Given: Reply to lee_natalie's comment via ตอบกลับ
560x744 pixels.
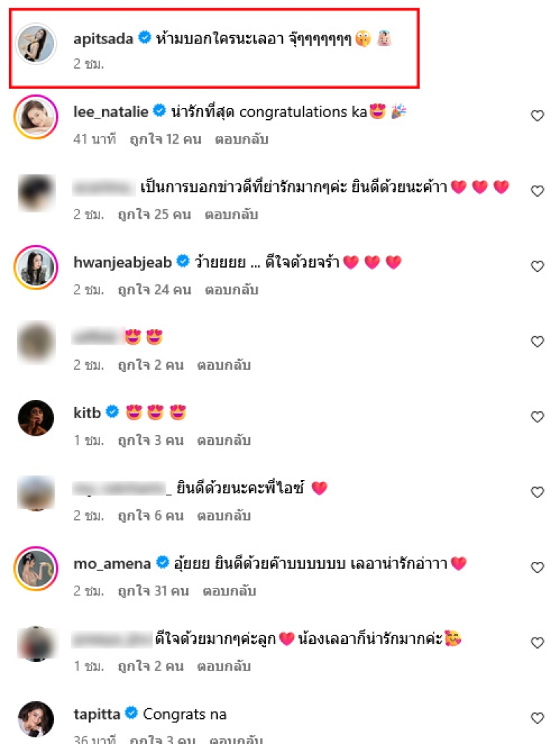Looking at the screenshot, I should [x=241, y=139].
